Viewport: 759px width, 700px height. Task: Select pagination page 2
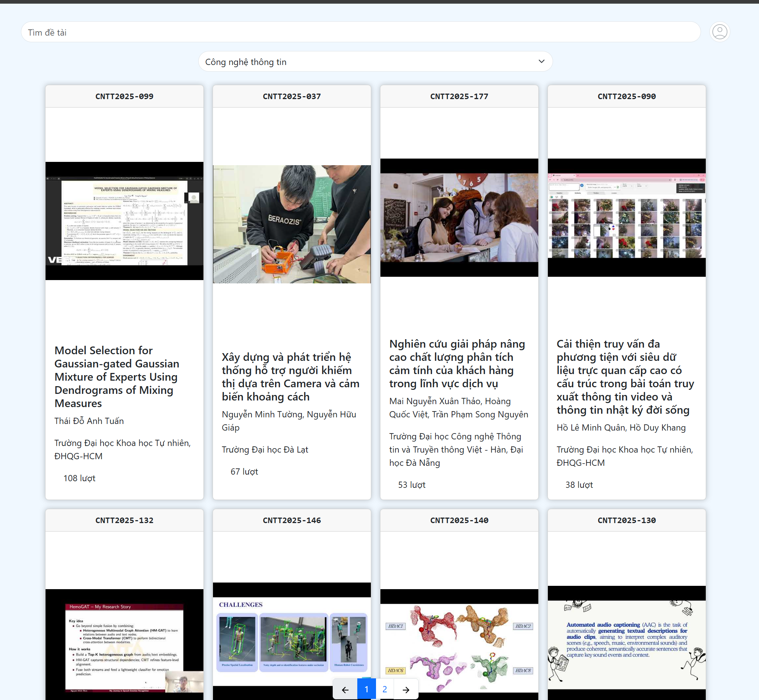click(384, 689)
